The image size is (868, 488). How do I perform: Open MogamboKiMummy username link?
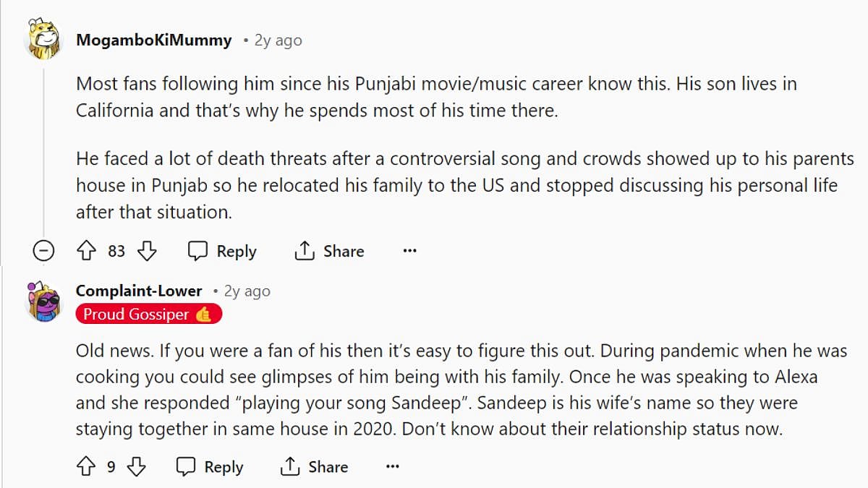(x=154, y=40)
